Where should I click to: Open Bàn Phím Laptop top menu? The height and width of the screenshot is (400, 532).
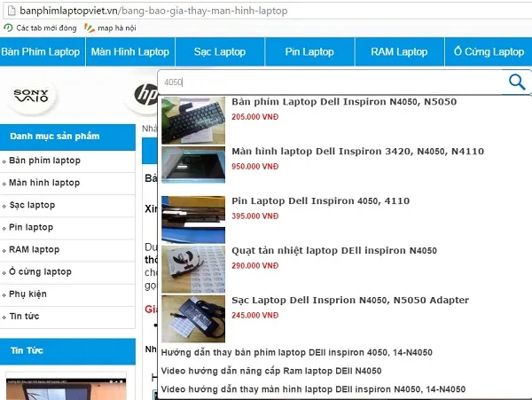pos(42,52)
